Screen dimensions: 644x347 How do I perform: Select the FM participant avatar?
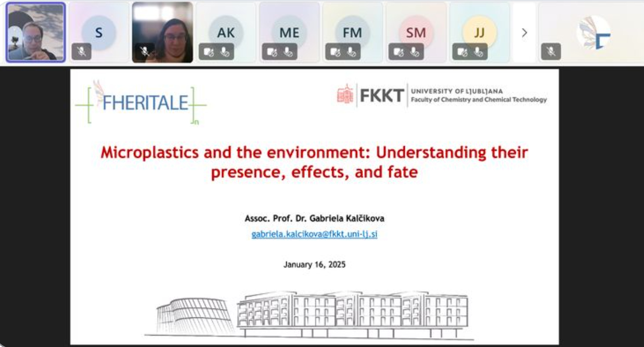click(352, 32)
